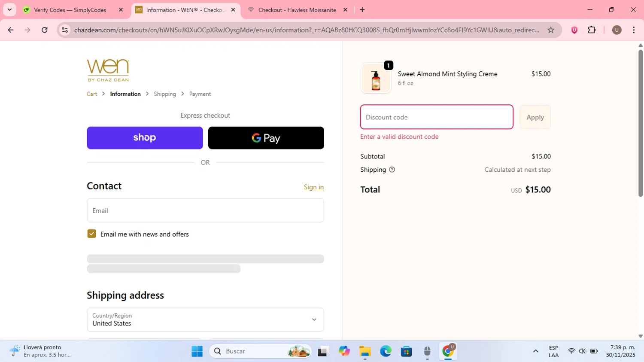Pay with Shop Pay button

[x=145, y=138]
